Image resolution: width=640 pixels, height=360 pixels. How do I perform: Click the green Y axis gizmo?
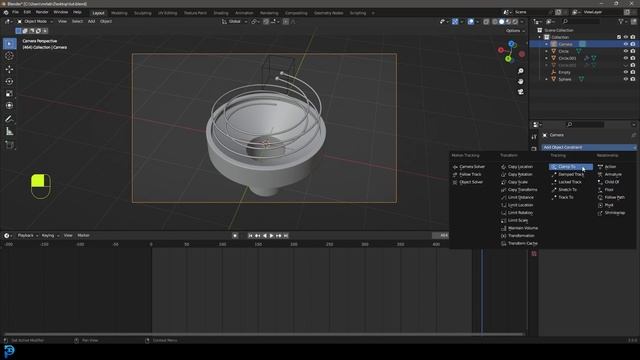click(x=508, y=59)
